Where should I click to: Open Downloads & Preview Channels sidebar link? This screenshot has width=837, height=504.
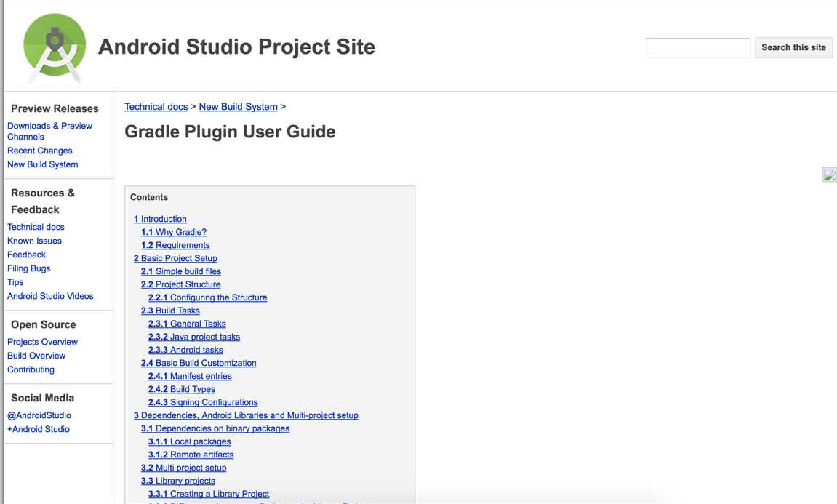pyautogui.click(x=49, y=132)
